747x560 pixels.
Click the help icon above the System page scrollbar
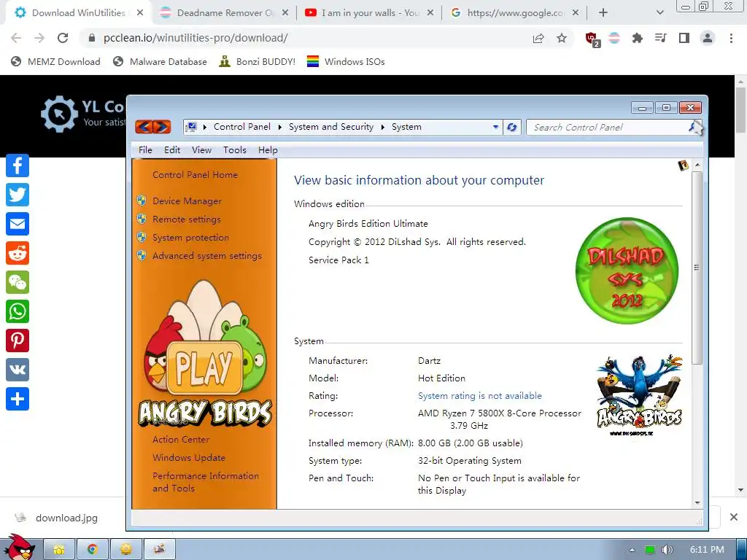(x=683, y=166)
